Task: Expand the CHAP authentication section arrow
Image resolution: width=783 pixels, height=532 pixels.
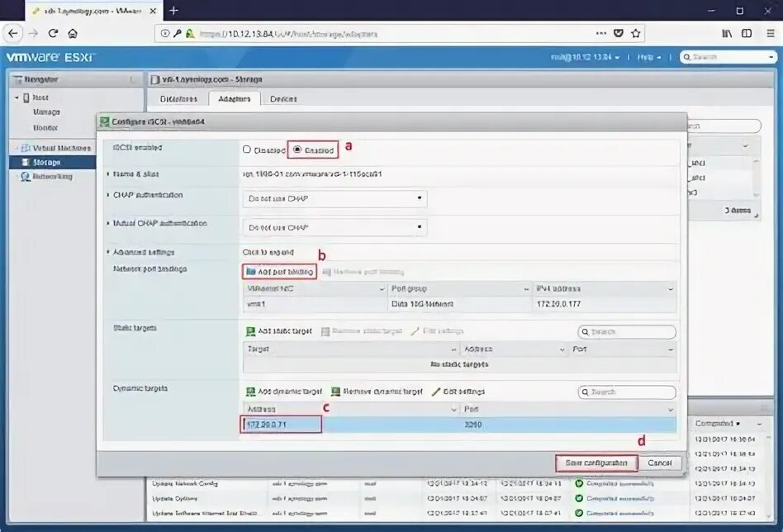Action: click(108, 195)
